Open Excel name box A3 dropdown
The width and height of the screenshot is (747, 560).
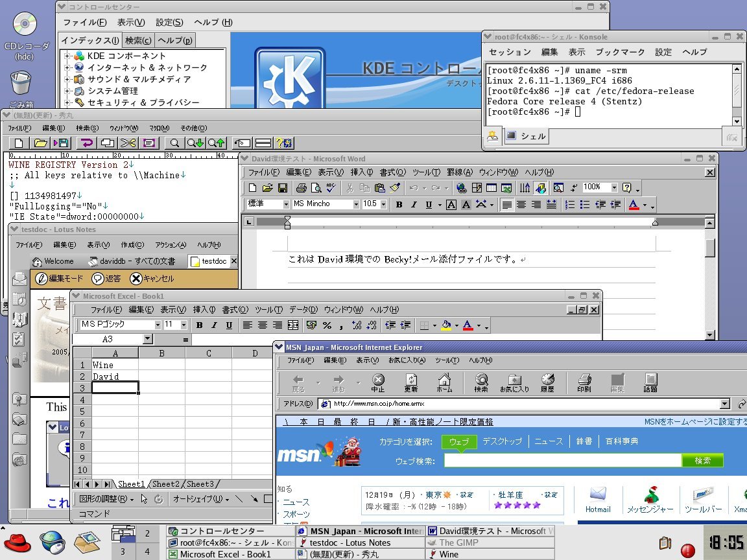148,339
